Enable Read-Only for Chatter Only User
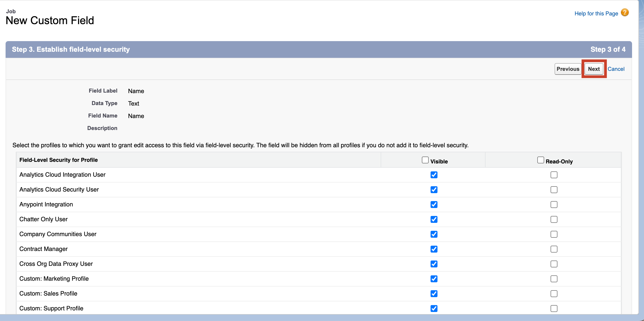Screen dimensions: 644x321 [x=554, y=219]
